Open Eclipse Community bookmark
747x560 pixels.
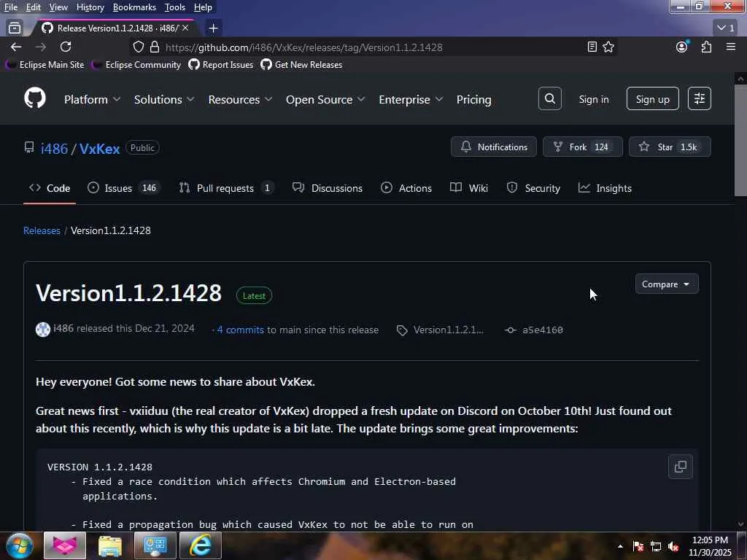136,65
